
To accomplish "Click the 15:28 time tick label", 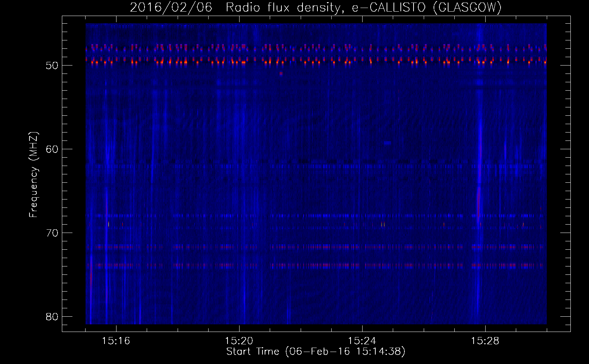I will [x=485, y=341].
